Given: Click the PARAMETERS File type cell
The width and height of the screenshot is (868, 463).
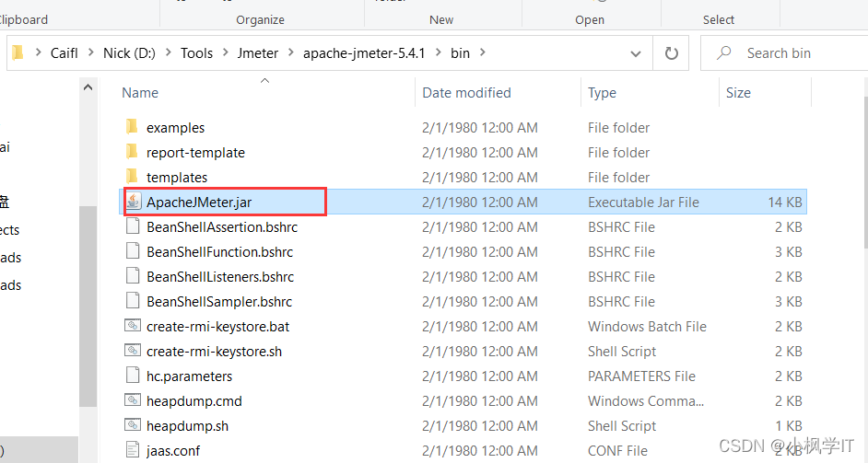Looking at the screenshot, I should pos(641,376).
